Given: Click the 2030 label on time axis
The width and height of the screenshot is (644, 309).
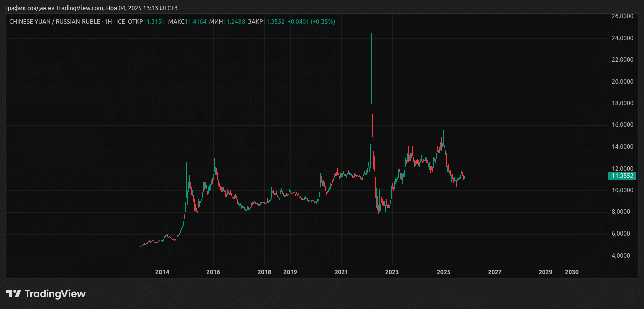Looking at the screenshot, I should [572, 272].
